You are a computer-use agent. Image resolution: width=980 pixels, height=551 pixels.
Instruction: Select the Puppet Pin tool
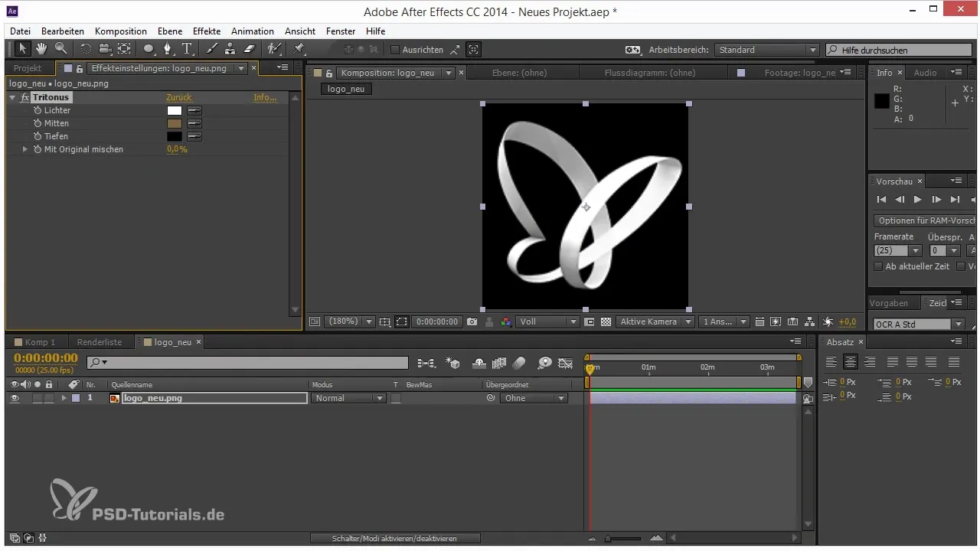point(299,49)
